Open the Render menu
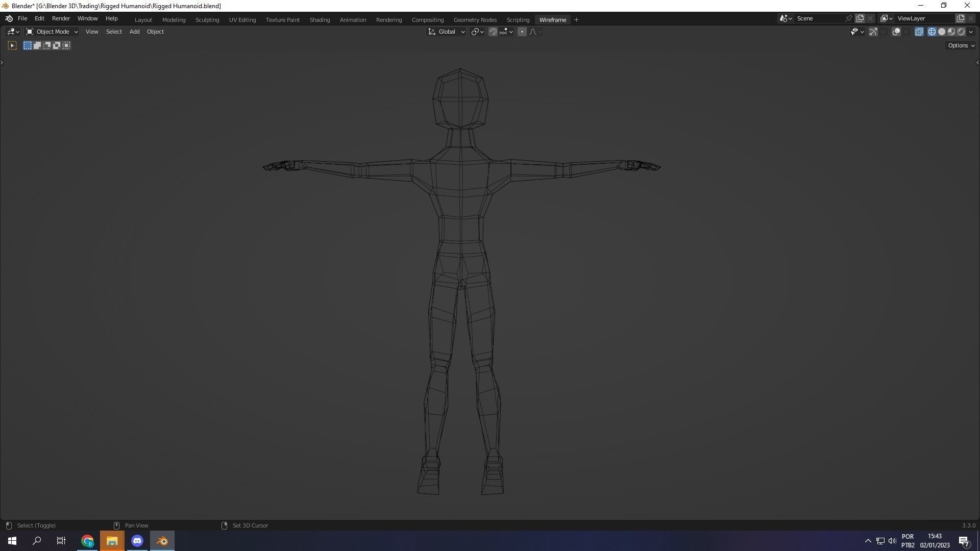Screen dimensions: 980x551 click(61, 18)
